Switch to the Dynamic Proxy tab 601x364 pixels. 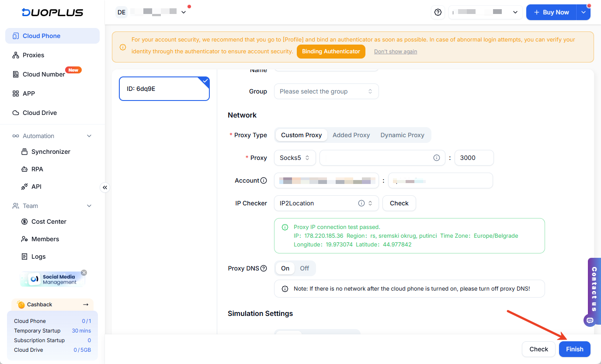(x=402, y=135)
